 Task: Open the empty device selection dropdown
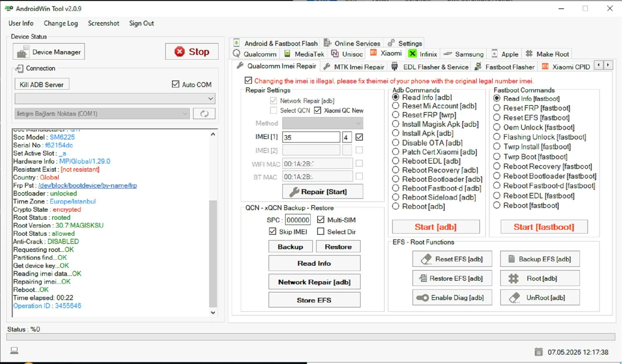(115, 99)
